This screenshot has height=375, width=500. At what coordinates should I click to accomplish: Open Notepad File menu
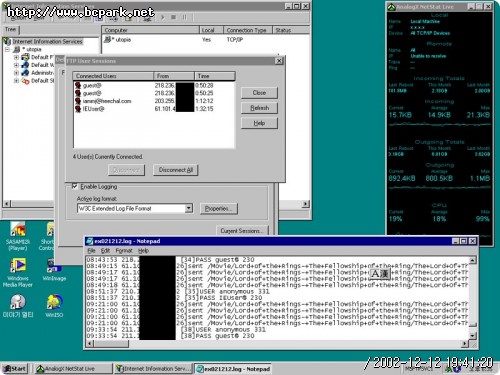91,251
